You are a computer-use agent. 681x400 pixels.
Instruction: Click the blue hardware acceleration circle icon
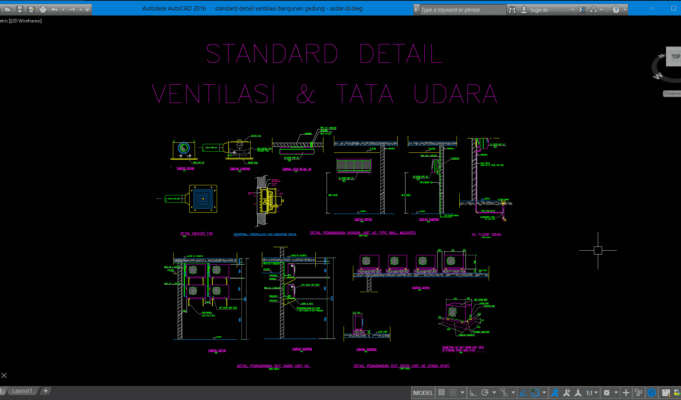click(651, 393)
